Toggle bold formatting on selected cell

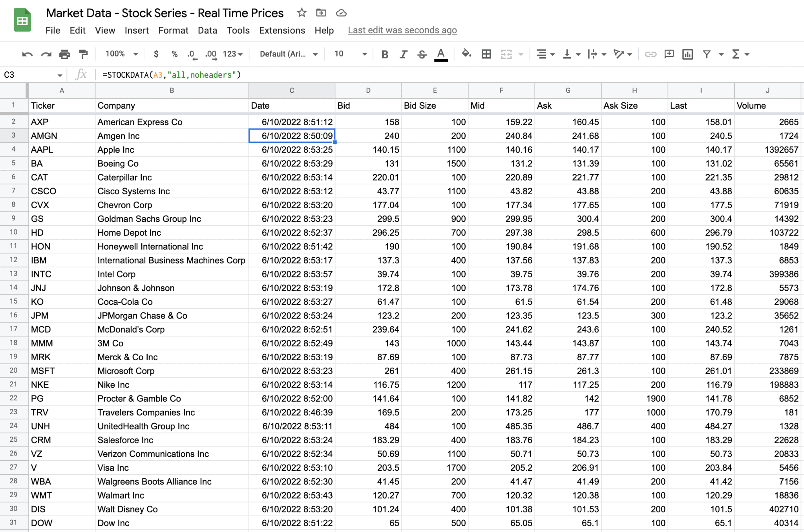pos(384,54)
